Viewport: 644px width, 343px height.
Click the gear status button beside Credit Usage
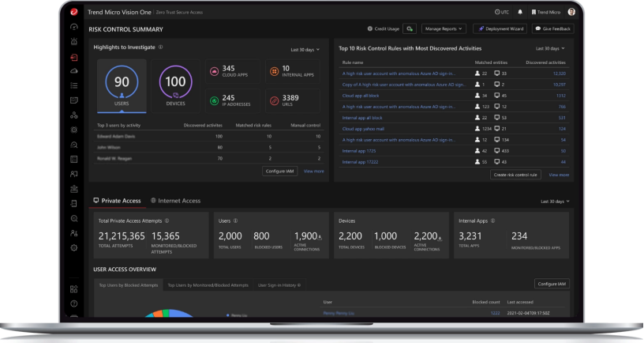tap(410, 28)
